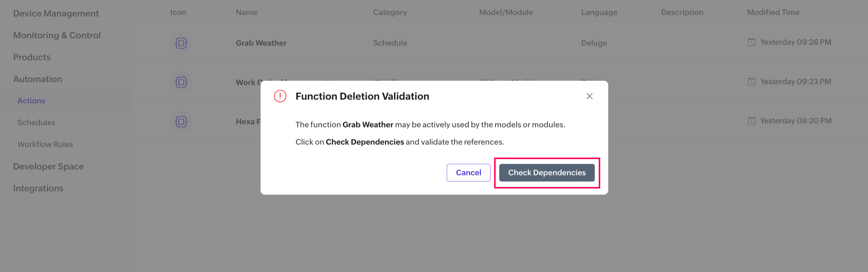Expand Developer Space in sidebar
This screenshot has height=272, width=868.
[49, 166]
